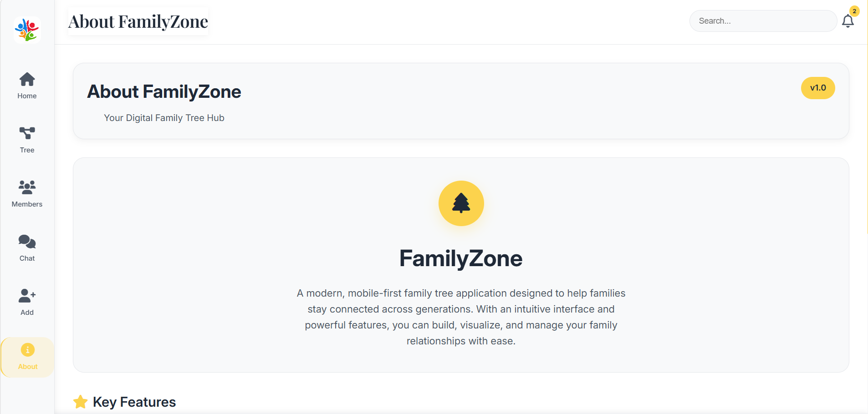Viewport: 868px width, 414px height.
Task: Go to the Members label in sidebar
Action: [27, 204]
